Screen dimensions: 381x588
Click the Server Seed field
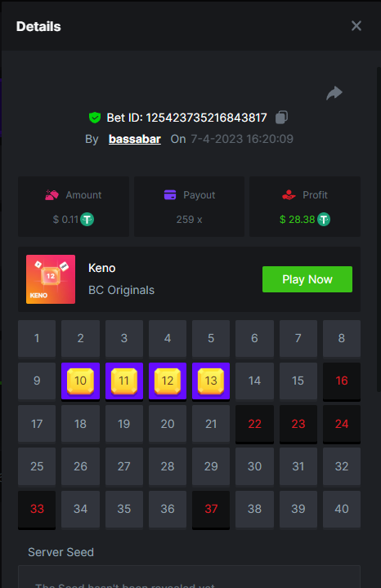(189, 577)
